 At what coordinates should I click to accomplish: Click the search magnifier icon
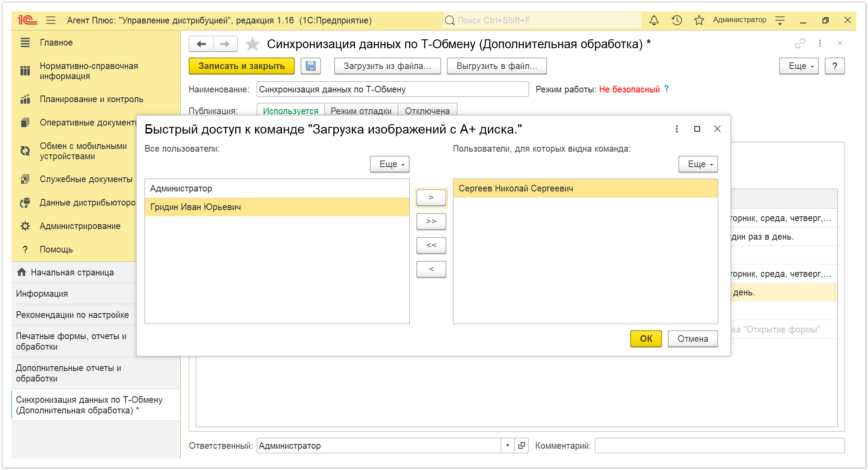click(x=450, y=20)
